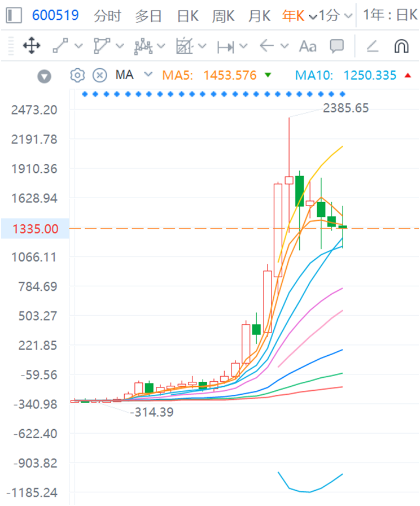The height and width of the screenshot is (506, 420).
Task: Switch to the 周K tab
Action: tap(223, 15)
